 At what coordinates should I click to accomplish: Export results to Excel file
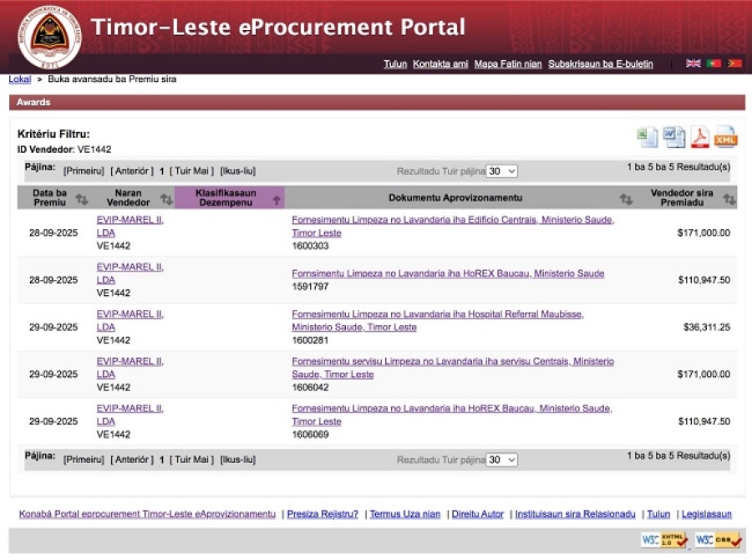(x=648, y=137)
